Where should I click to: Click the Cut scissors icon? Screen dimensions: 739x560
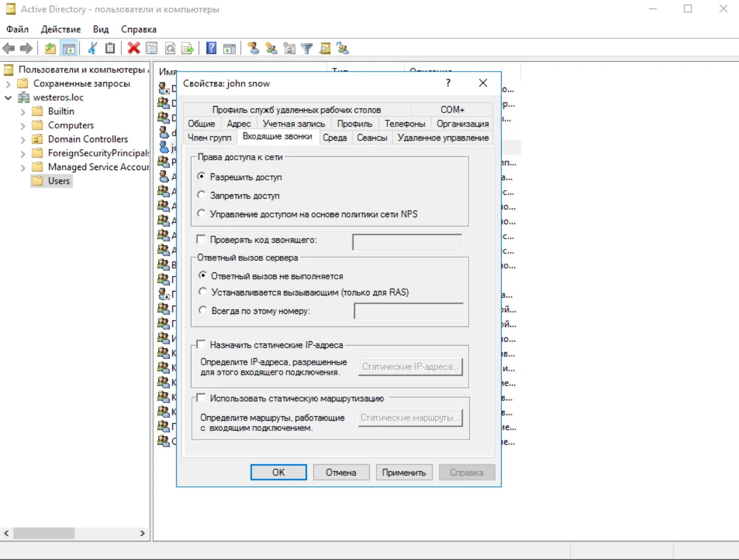[x=92, y=49]
